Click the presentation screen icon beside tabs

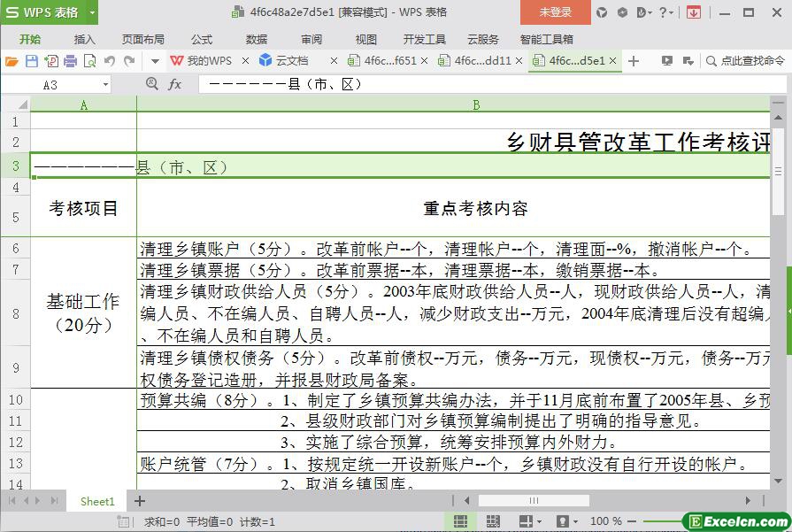click(x=667, y=61)
